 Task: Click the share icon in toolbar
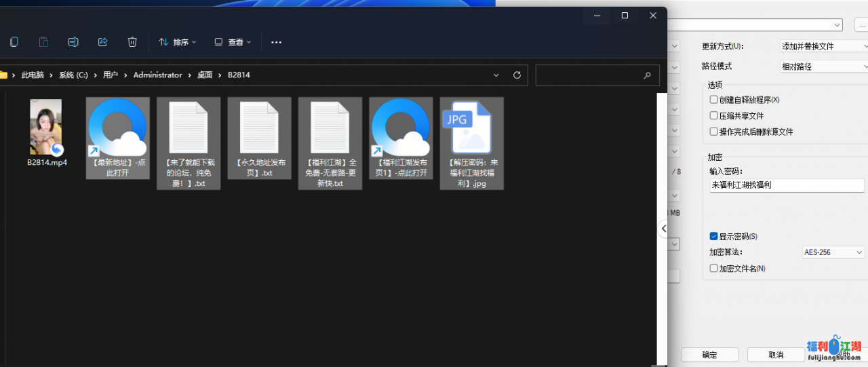pos(103,42)
